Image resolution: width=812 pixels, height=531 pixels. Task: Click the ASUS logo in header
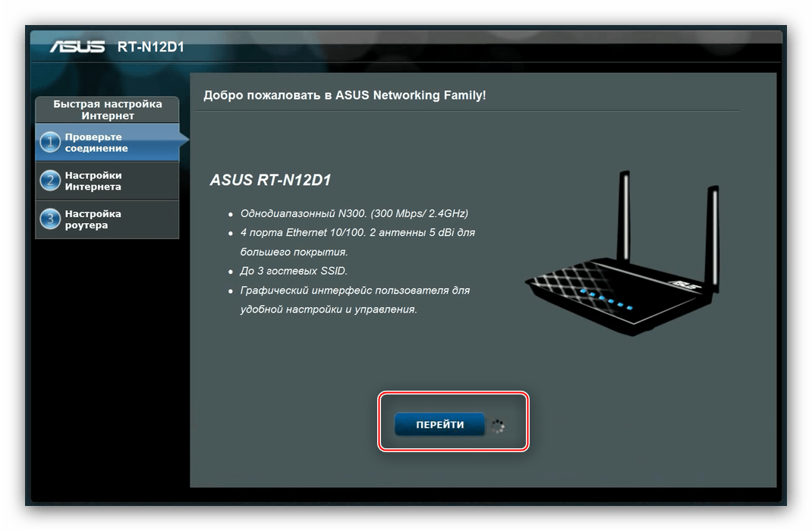(x=77, y=47)
